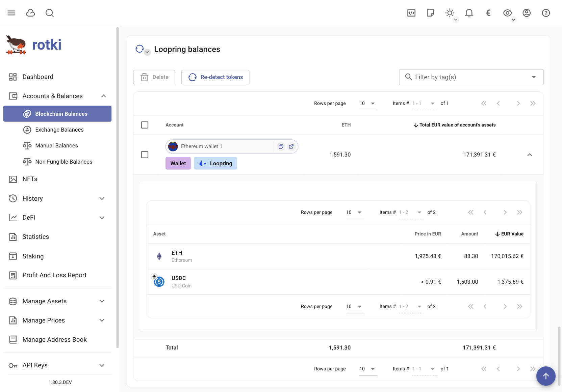This screenshot has height=392, width=562.
Task: Go to first page in top pagination
Action: tap(484, 103)
